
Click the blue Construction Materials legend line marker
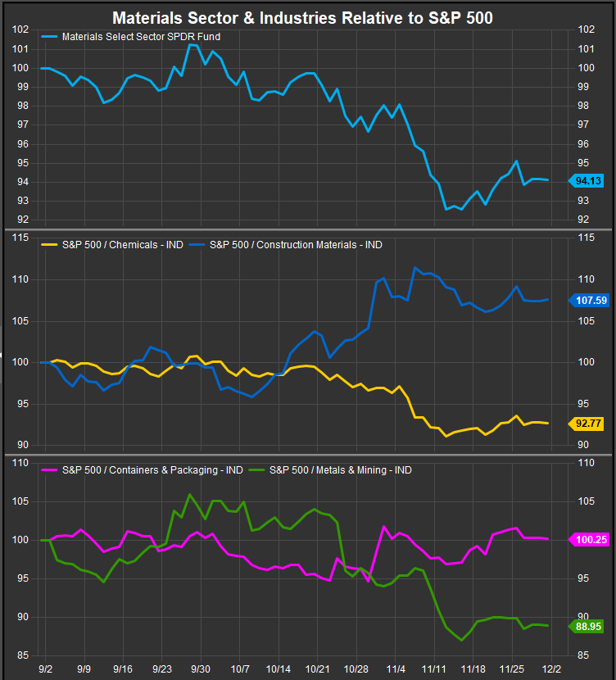[x=197, y=245]
